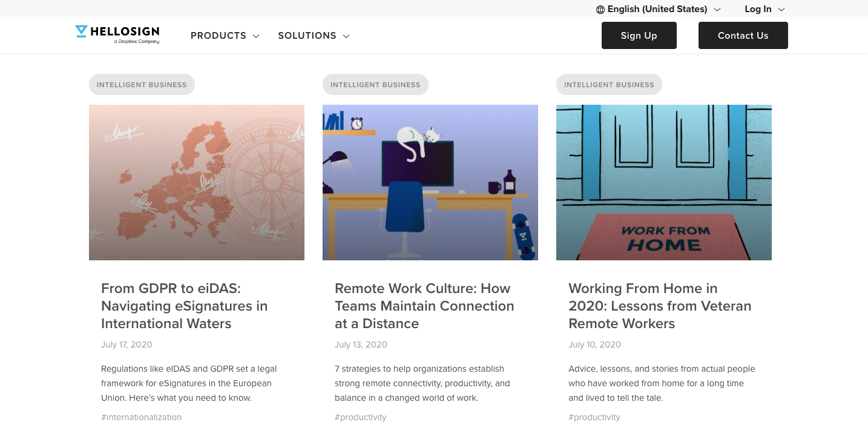Open English (United States) language selector
Image resolution: width=868 pixels, height=448 pixels.
coord(657,9)
